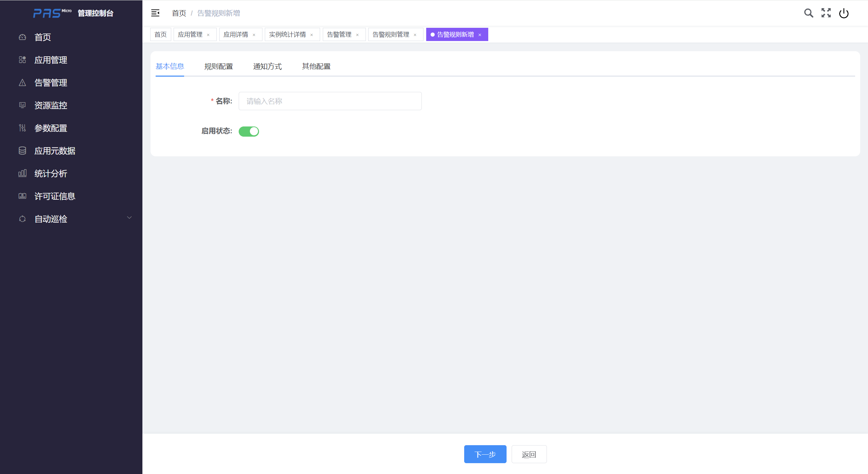Click 首页 breadcrumb link
This screenshot has height=474, width=868.
click(x=179, y=13)
